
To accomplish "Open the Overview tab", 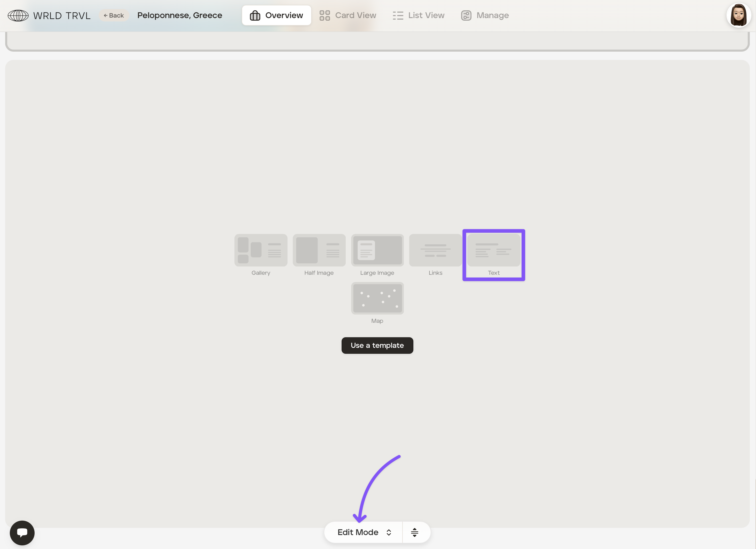I will click(x=276, y=15).
